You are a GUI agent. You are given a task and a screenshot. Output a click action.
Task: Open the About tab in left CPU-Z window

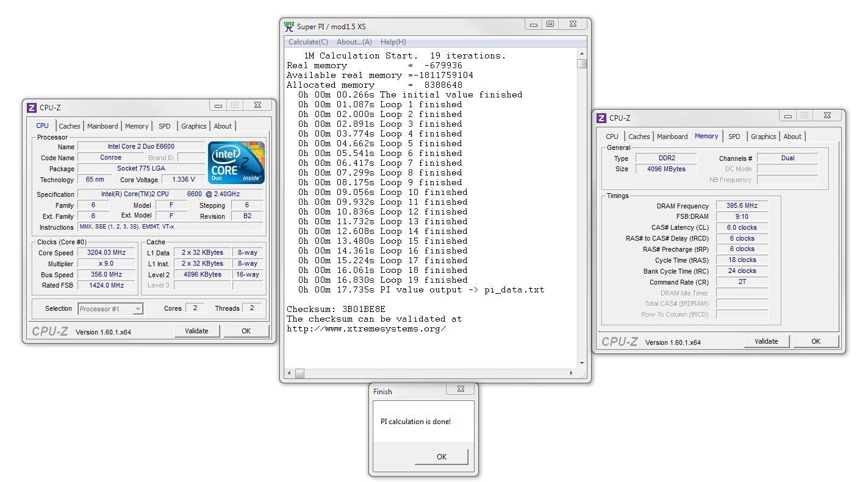(223, 126)
